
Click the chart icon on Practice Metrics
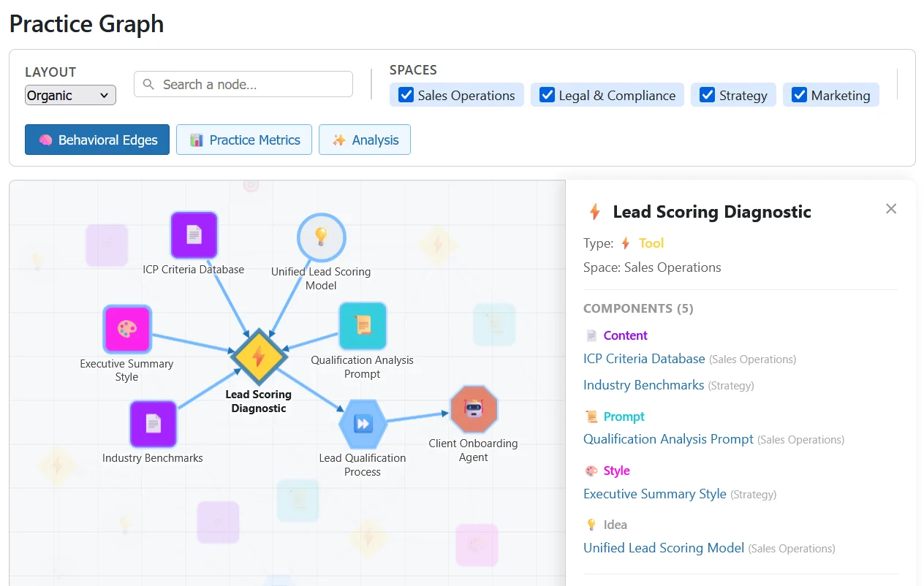pos(196,140)
